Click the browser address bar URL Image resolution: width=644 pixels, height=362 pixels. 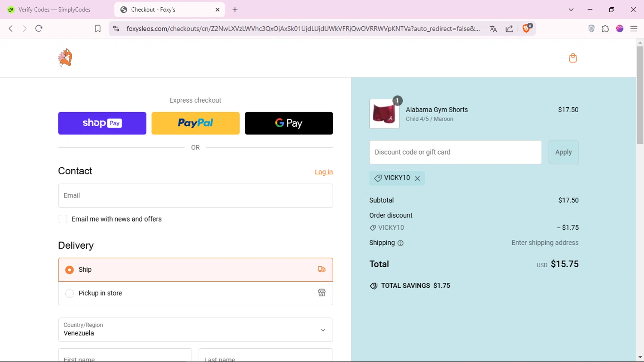point(303,29)
